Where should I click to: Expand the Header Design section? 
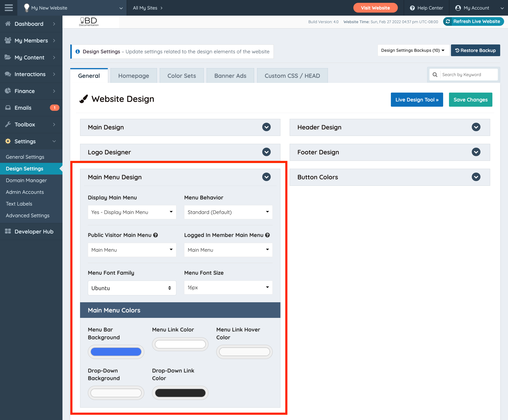pyautogui.click(x=476, y=127)
